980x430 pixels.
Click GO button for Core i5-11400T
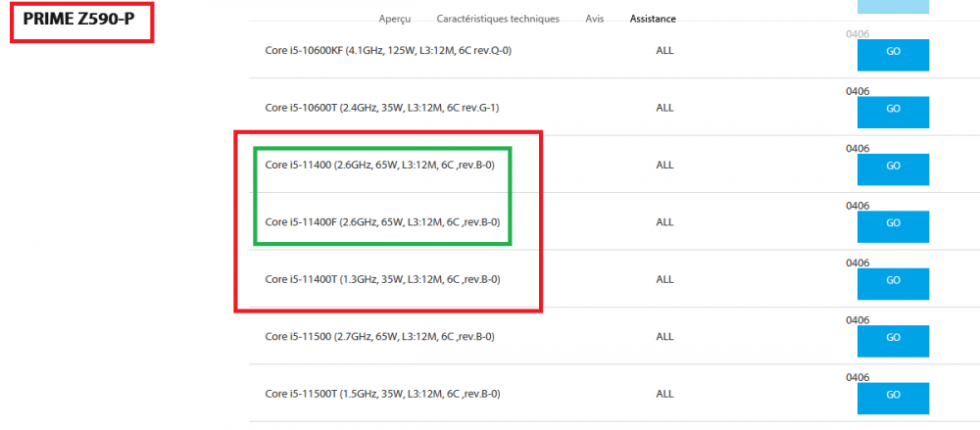point(893,284)
